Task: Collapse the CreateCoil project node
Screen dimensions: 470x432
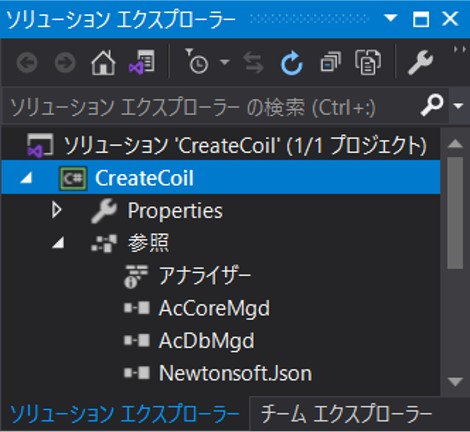Action: [x=26, y=178]
